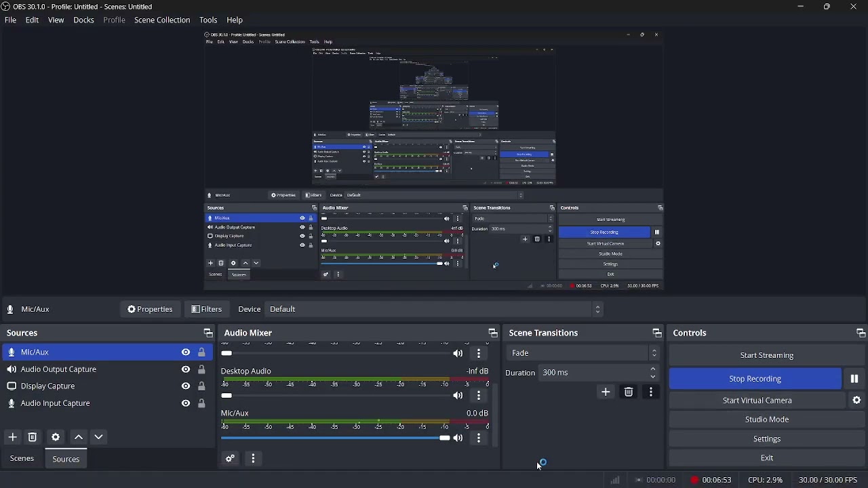Open Settings from Controls panel
Screen dimensions: 868x488
768,440
